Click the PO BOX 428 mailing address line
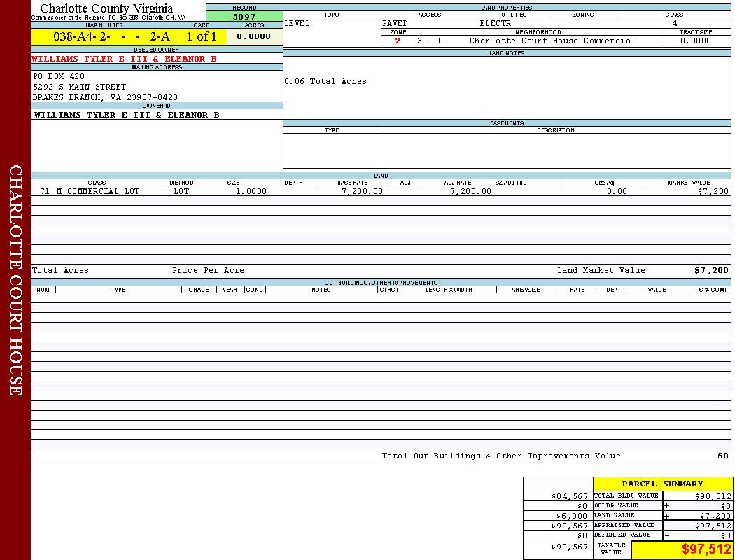Viewport: 735px width, 560px height. click(59, 76)
